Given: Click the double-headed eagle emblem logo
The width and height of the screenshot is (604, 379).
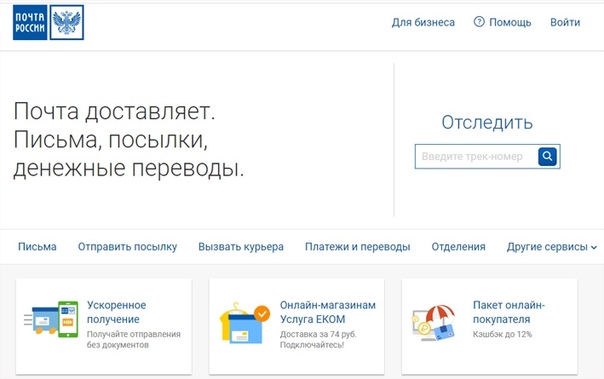Looking at the screenshot, I should pos(67,22).
